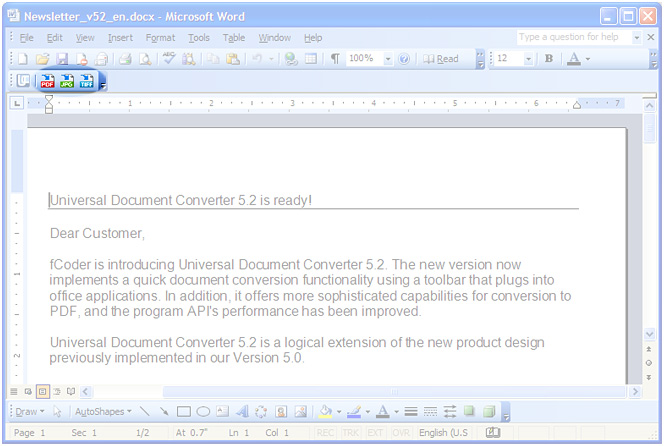Convert the document to PDF with the toolbar icon
The height and width of the screenshot is (446, 664).
coord(47,80)
